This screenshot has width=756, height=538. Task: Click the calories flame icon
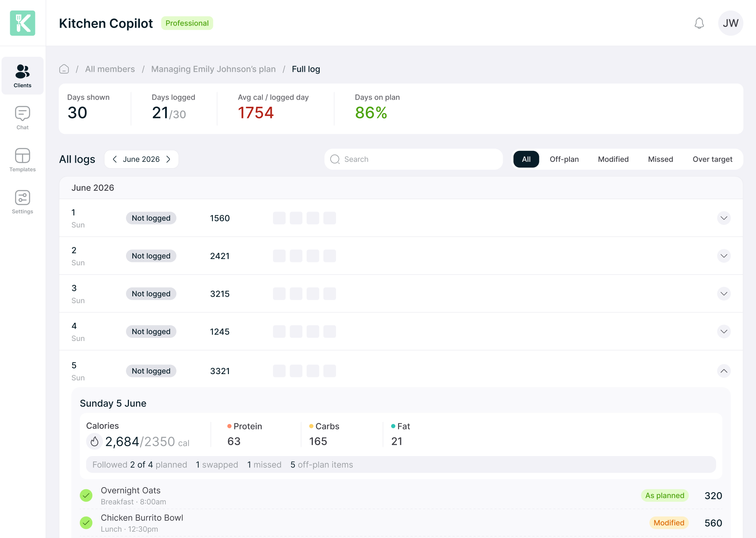tap(94, 441)
